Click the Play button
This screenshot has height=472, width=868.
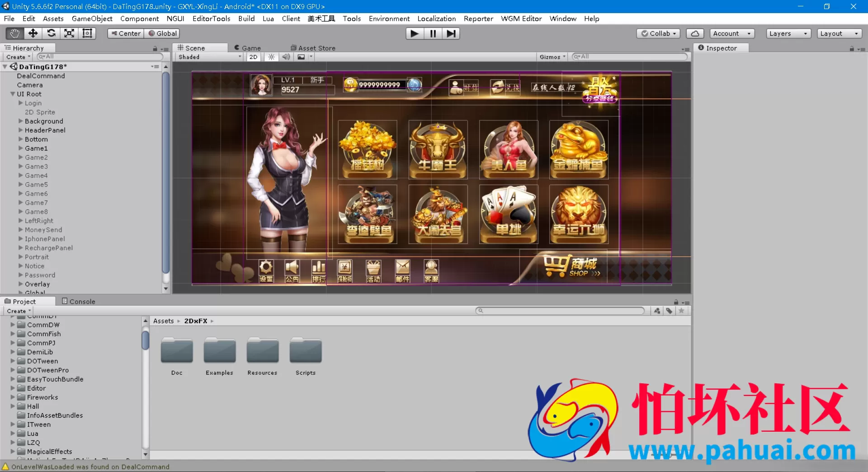tap(414, 33)
